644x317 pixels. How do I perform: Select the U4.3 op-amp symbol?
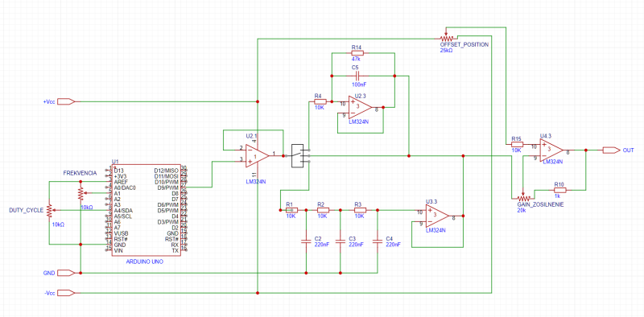click(x=551, y=150)
